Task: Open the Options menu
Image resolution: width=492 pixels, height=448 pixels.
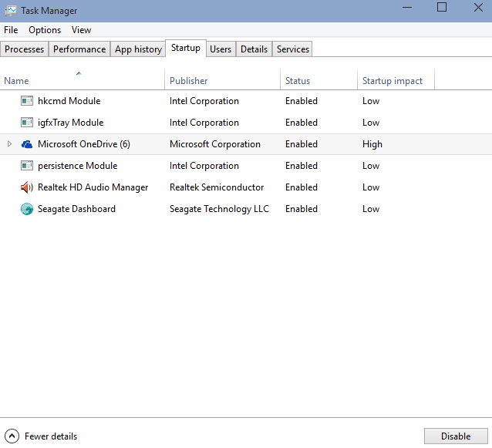Action: [45, 30]
